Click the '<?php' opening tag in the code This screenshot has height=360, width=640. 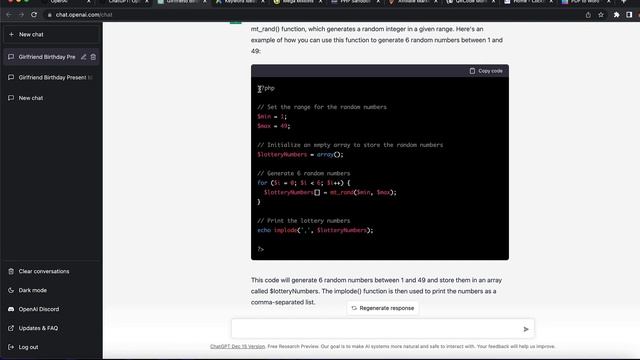point(266,88)
